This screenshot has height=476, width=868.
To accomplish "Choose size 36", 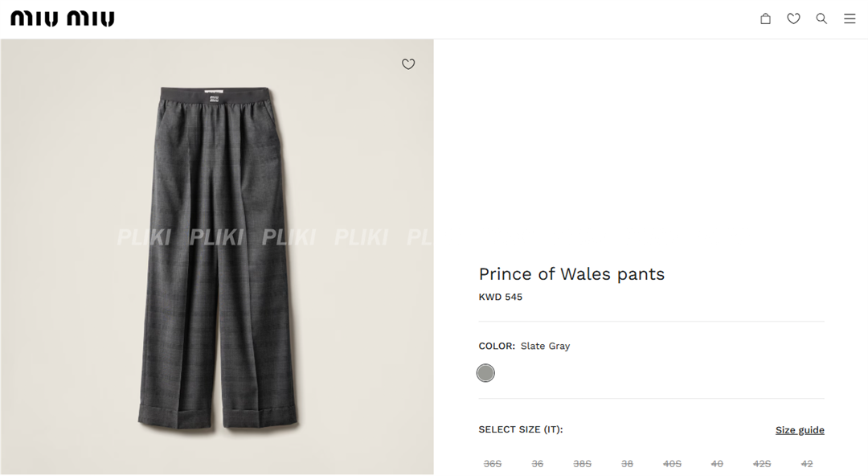I will point(538,464).
